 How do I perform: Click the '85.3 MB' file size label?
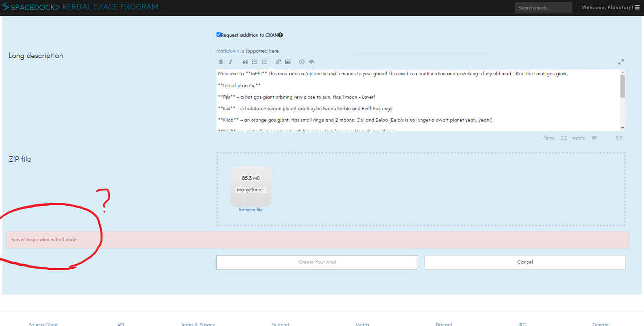tap(251, 178)
